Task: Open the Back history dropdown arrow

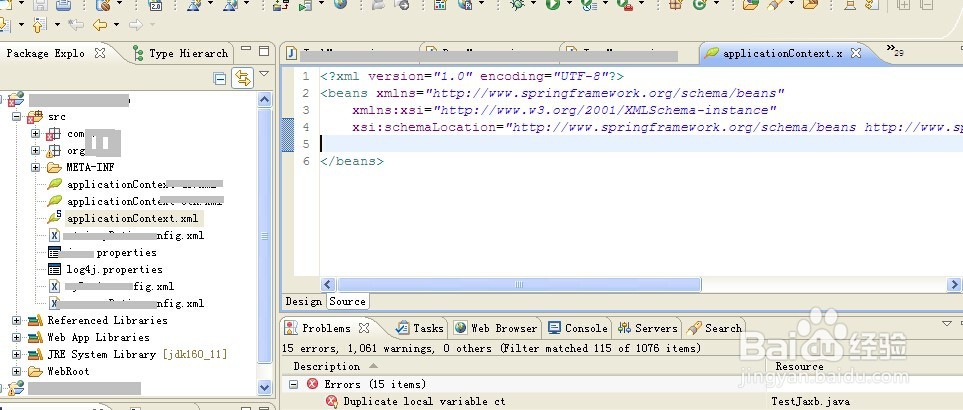Action: (117, 25)
